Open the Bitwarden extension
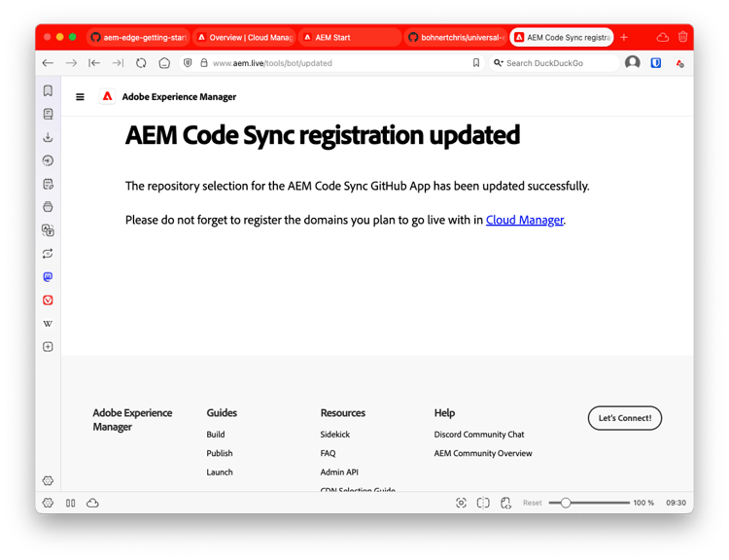The height and width of the screenshot is (560, 729). (x=655, y=63)
